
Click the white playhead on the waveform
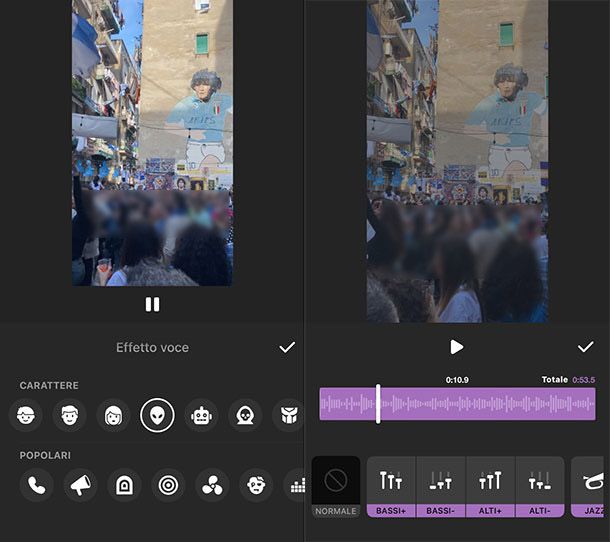pos(378,404)
